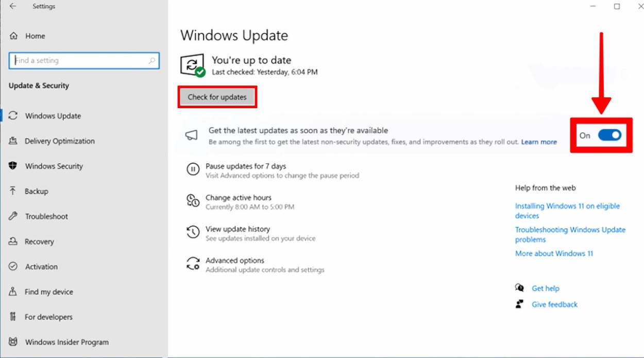Click the Windows Update sync icon in sidebar
The image size is (644, 358).
(13, 116)
